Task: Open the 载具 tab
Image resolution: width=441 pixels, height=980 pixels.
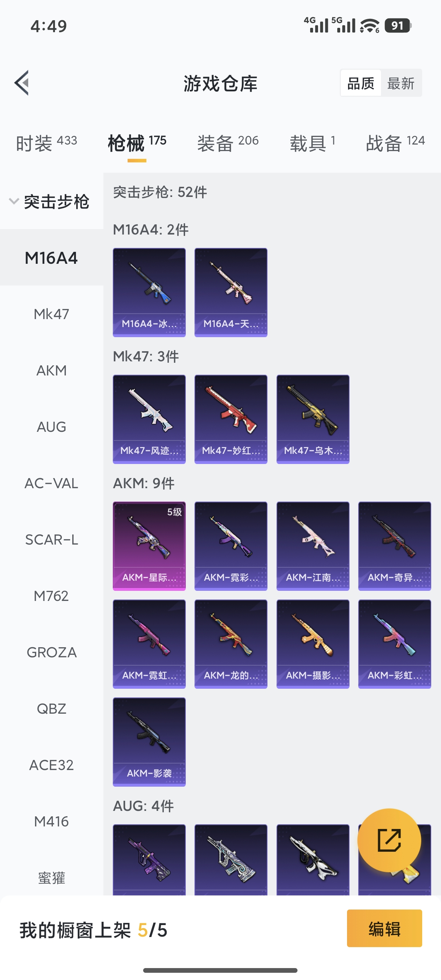Action: click(312, 143)
